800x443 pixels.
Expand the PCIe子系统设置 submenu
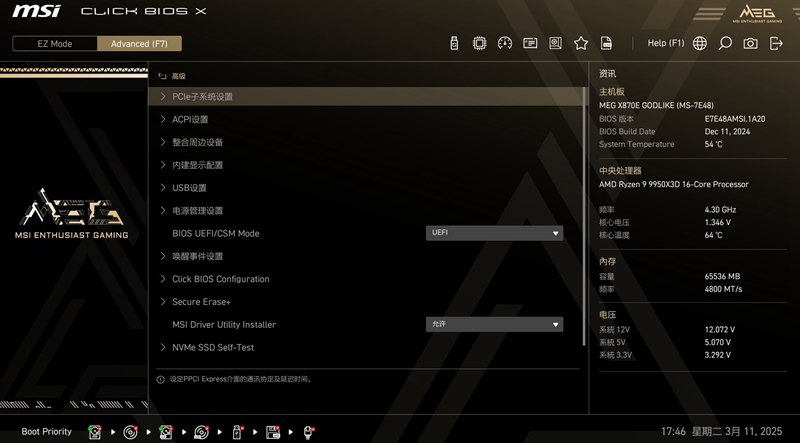click(x=202, y=97)
